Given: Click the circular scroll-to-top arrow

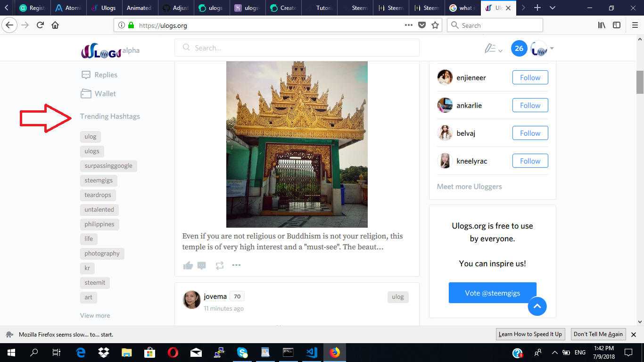Looking at the screenshot, I should pyautogui.click(x=537, y=306).
